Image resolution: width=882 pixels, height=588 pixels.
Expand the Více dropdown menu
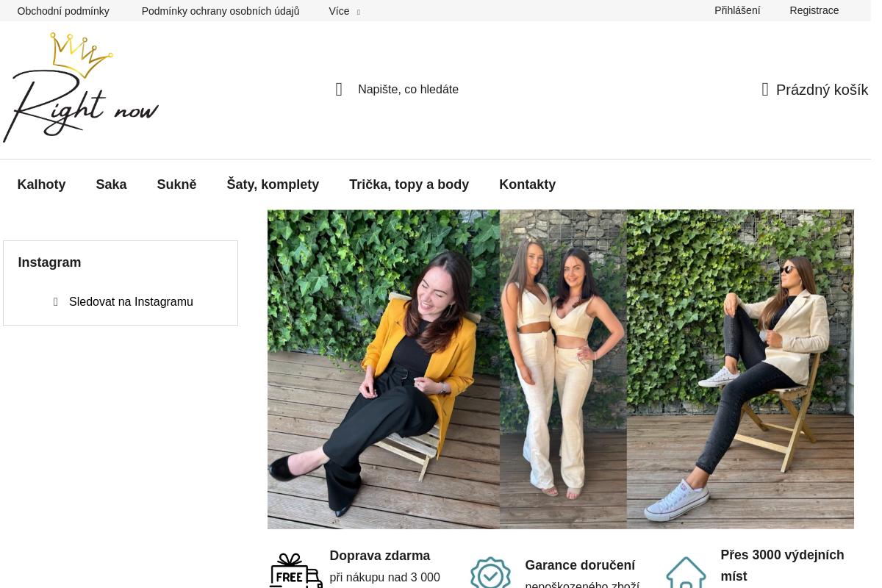(x=344, y=11)
